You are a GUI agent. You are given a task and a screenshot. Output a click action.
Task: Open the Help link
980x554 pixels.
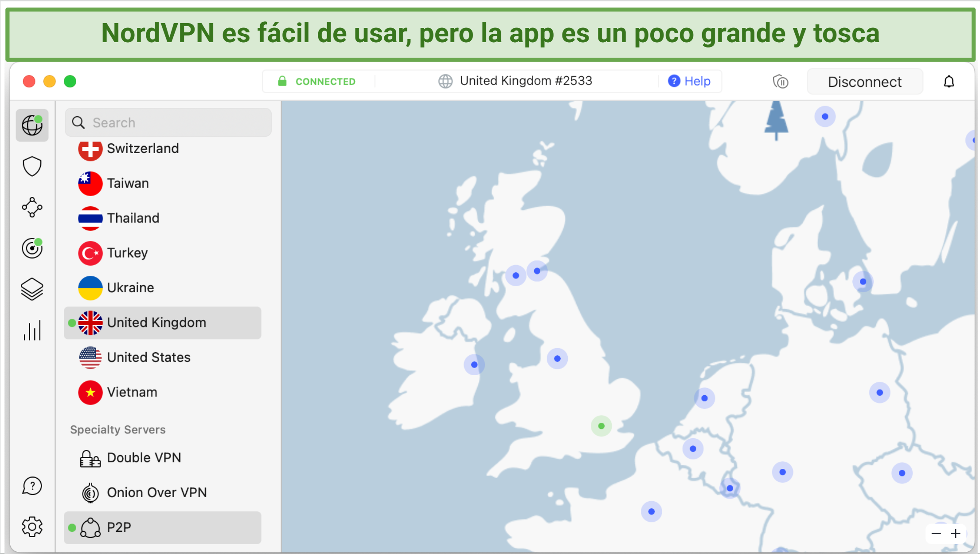tap(689, 81)
